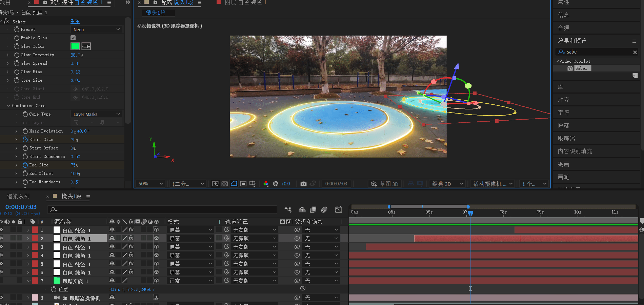Click the 重置 link for Saber
The image size is (644, 305).
point(75,21)
